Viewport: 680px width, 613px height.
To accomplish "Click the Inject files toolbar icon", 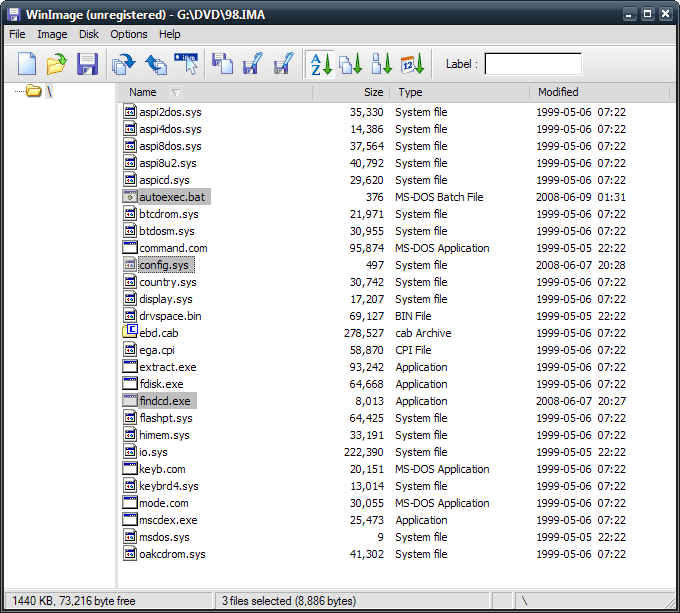I will tap(186, 64).
